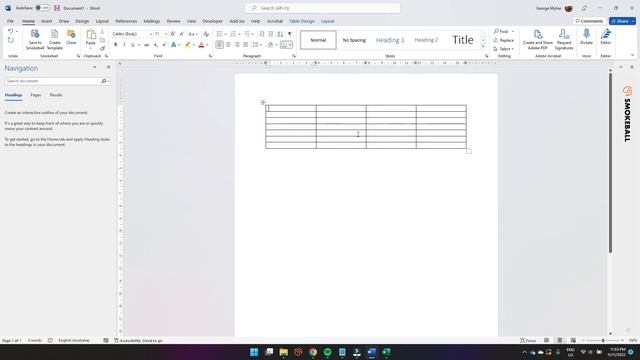The width and height of the screenshot is (640, 360).
Task: Apply superscript formatting
Action: [164, 45]
